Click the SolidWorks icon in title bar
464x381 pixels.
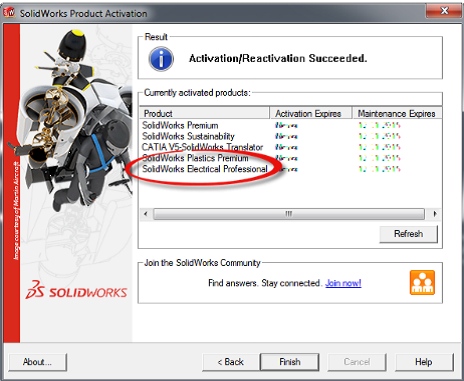point(9,13)
